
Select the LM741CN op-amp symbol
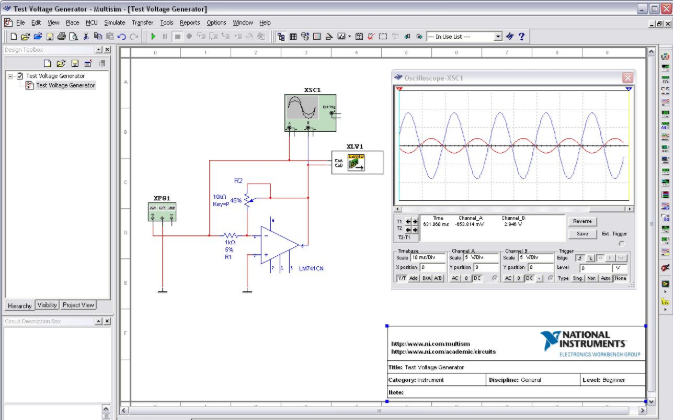279,245
